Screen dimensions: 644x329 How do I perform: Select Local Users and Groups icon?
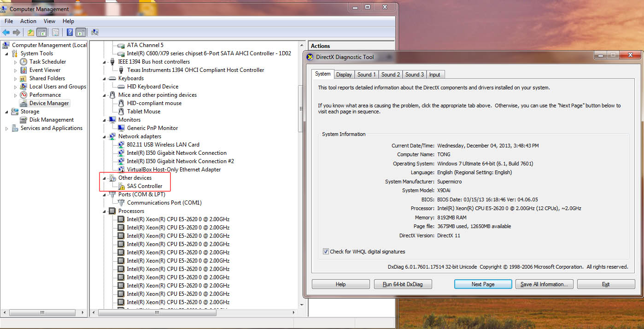pos(23,87)
